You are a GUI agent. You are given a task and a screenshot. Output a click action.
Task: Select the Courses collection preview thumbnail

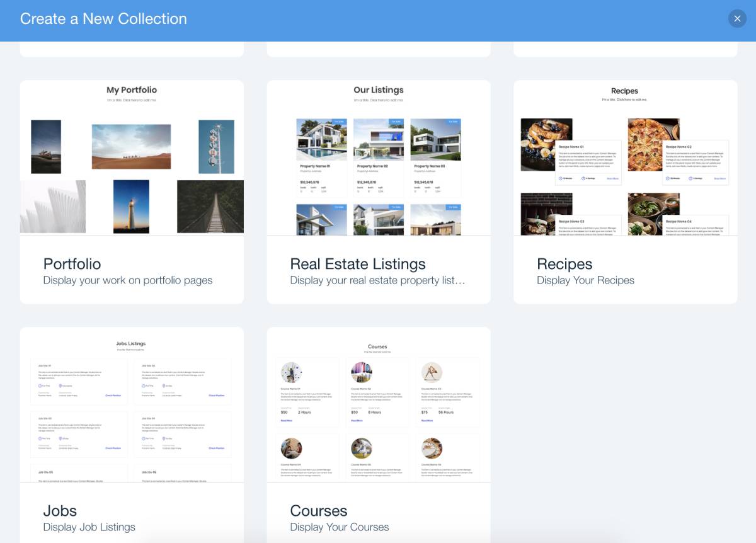click(x=379, y=404)
